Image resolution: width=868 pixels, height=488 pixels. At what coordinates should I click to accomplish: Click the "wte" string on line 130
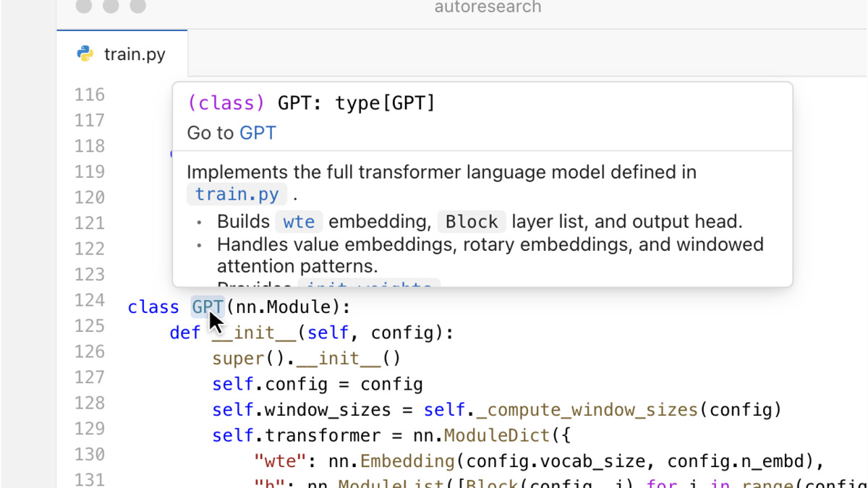pos(281,461)
